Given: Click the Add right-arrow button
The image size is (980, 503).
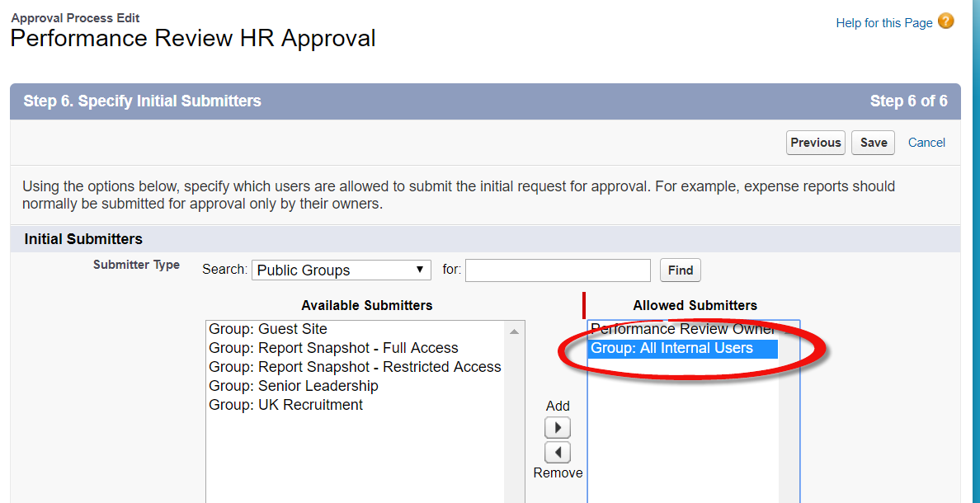Looking at the screenshot, I should click(558, 428).
